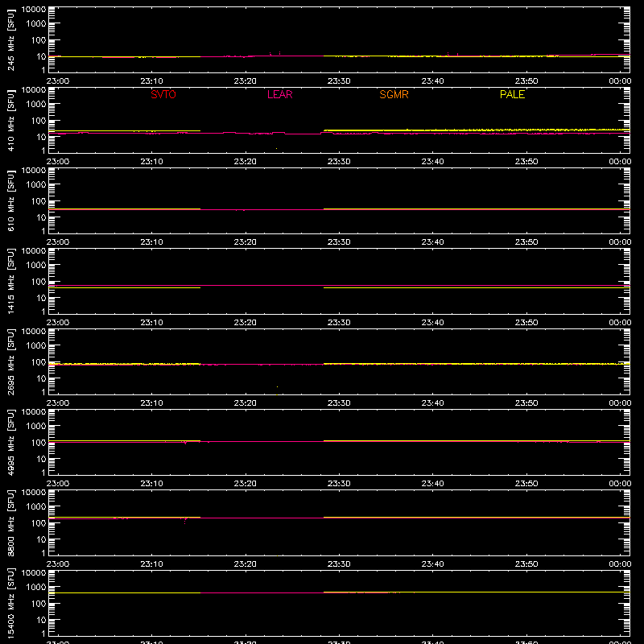644x644 pixels.
Task: Click the red SVTO station label
Action: click(x=163, y=94)
